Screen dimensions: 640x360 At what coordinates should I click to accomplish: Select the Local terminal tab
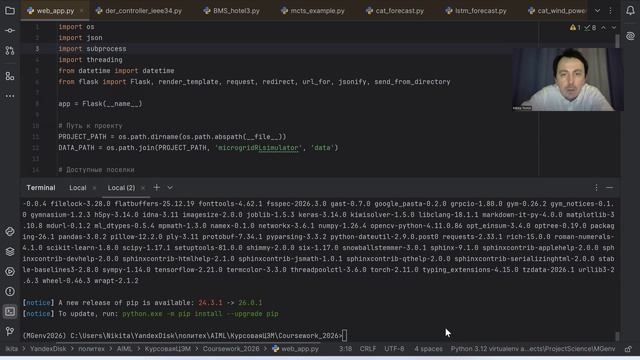(78, 188)
